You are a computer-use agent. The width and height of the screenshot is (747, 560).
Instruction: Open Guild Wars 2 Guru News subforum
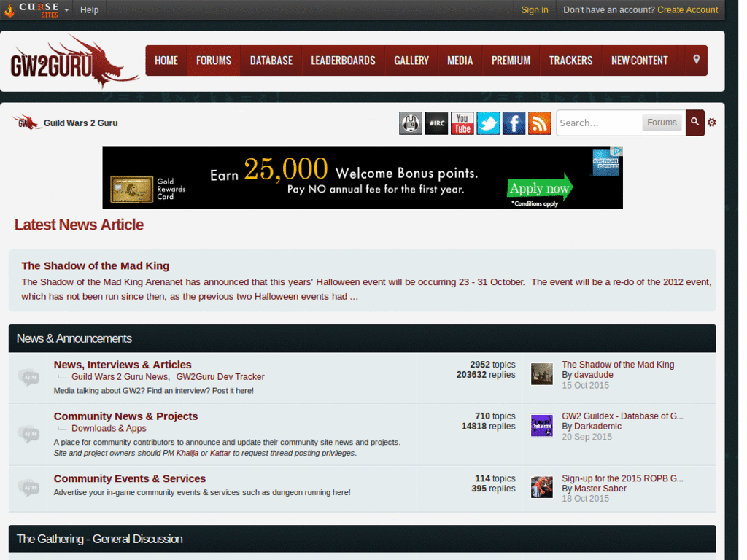(x=120, y=377)
